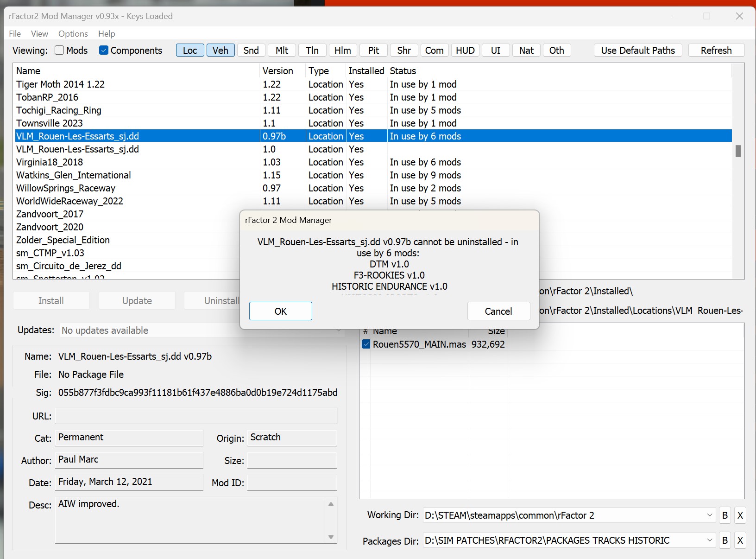The height and width of the screenshot is (559, 756).
Task: Click Use Default Paths button
Action: click(638, 50)
